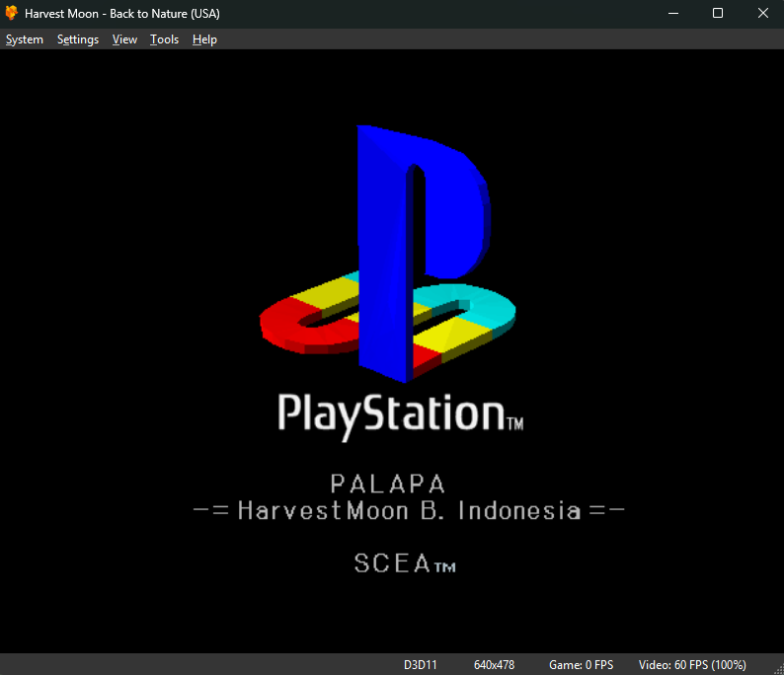Click the D3D11 renderer status entry

pyautogui.click(x=420, y=665)
